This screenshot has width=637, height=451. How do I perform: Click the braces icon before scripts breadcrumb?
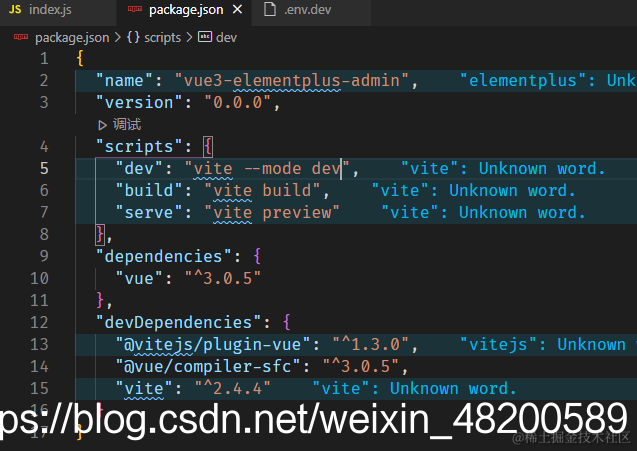click(133, 37)
